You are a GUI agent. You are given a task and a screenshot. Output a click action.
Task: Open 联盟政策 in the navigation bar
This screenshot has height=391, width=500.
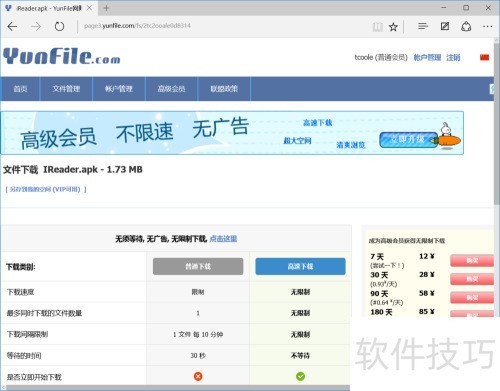tap(224, 89)
